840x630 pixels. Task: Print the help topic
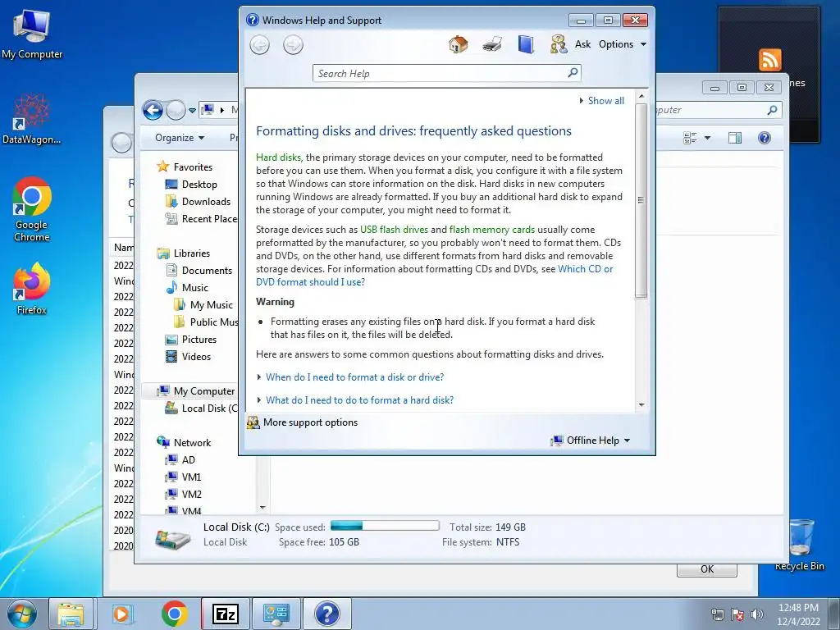click(x=492, y=44)
